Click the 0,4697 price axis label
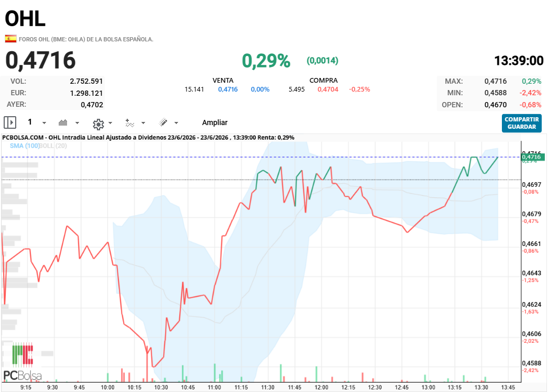 (531, 184)
